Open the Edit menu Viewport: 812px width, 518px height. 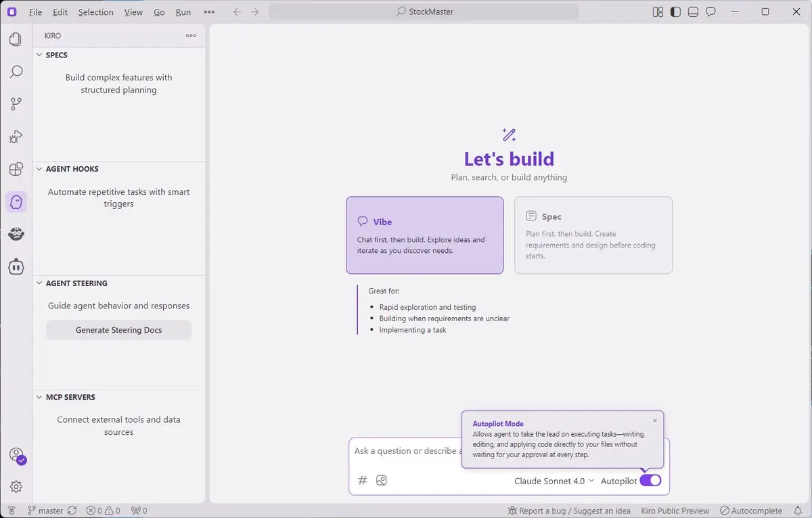tap(60, 12)
